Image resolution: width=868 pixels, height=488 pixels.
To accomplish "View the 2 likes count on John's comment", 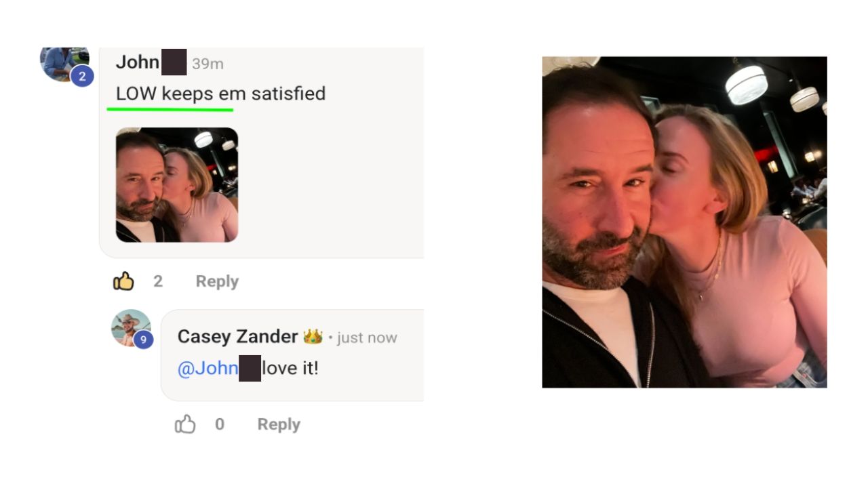I will pyautogui.click(x=158, y=281).
